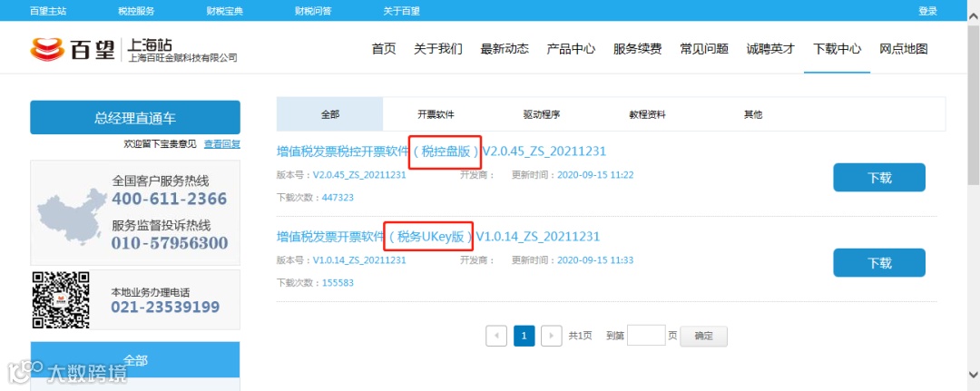Screen dimensions: 980x391
Task: Download the 税控盘版 V2.0.45 software
Action: click(x=878, y=178)
